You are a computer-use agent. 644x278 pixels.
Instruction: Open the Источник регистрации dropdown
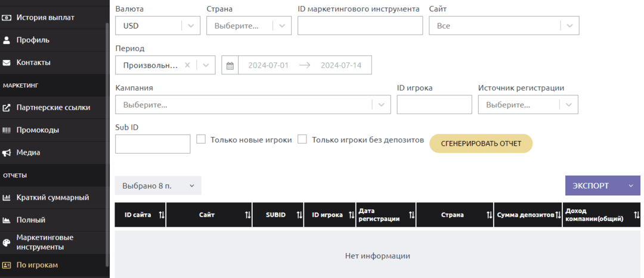(x=528, y=105)
